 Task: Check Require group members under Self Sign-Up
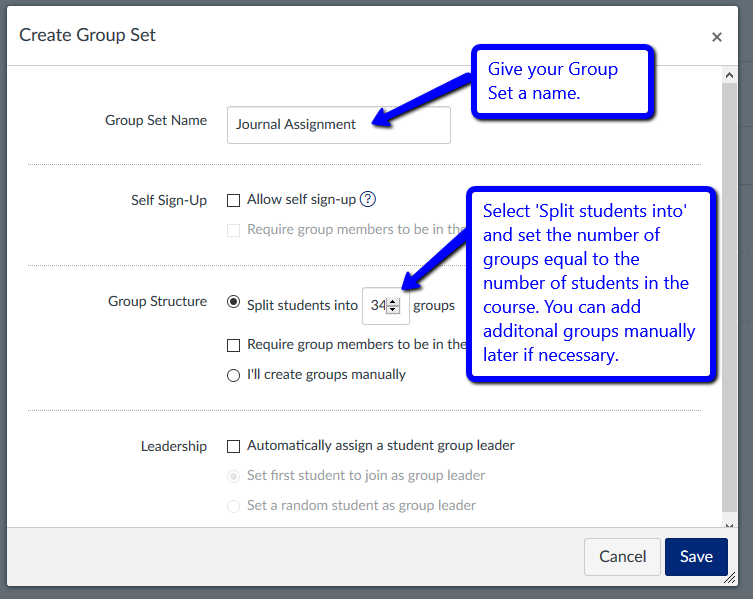click(x=234, y=230)
